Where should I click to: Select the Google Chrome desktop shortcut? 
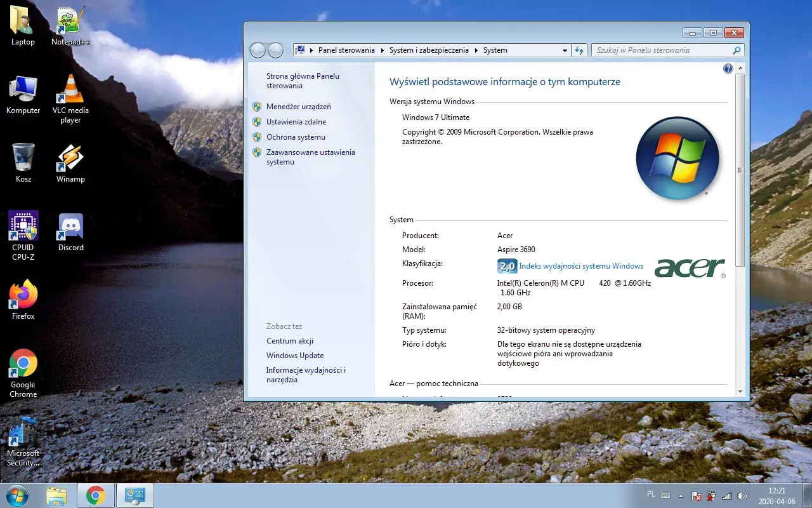tap(23, 373)
